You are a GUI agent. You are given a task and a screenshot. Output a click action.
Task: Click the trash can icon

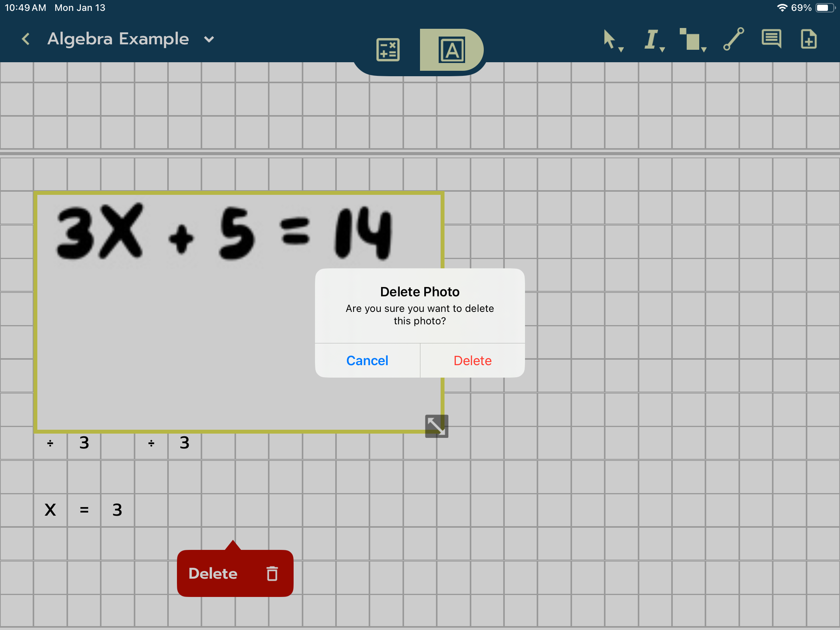coord(272,573)
